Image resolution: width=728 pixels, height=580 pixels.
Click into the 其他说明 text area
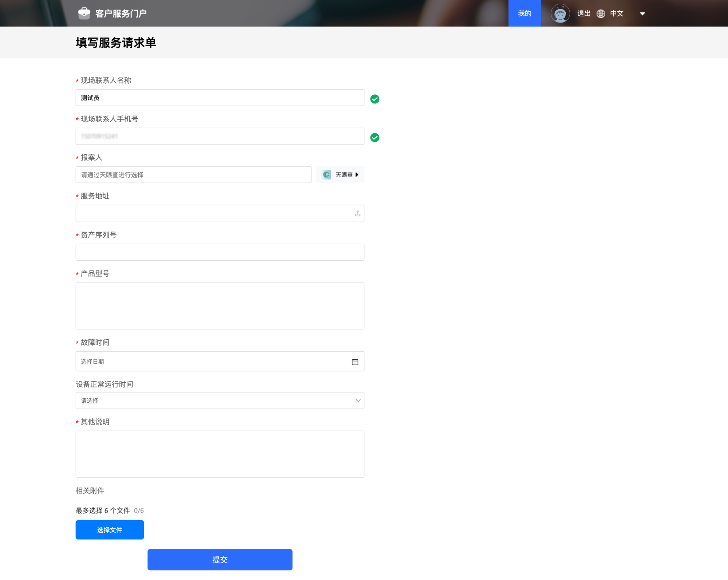[220, 454]
